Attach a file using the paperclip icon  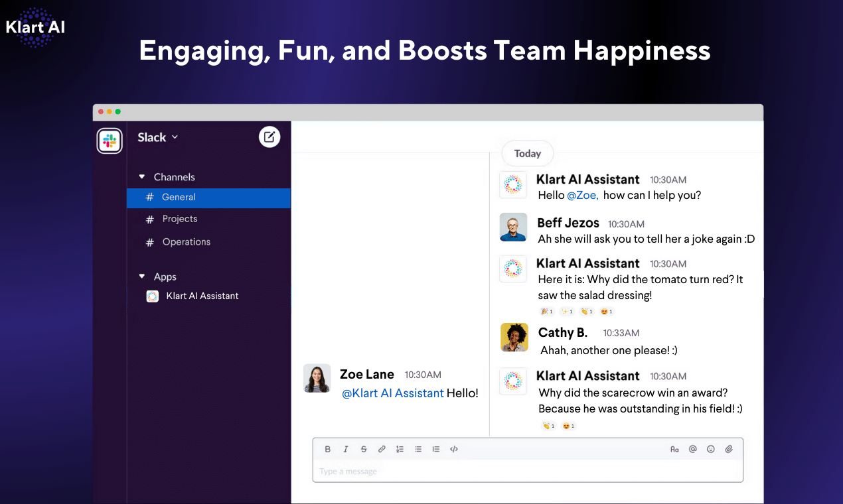[x=728, y=449]
